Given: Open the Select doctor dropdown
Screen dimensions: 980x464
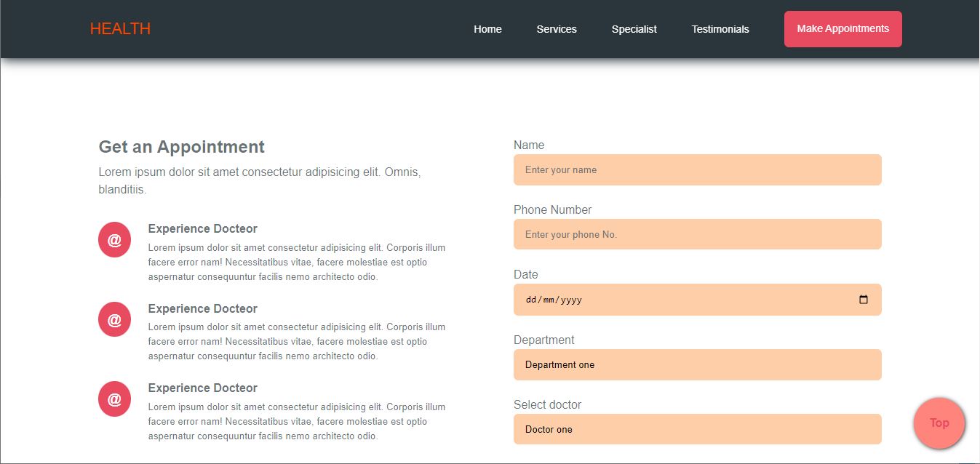Looking at the screenshot, I should point(697,429).
